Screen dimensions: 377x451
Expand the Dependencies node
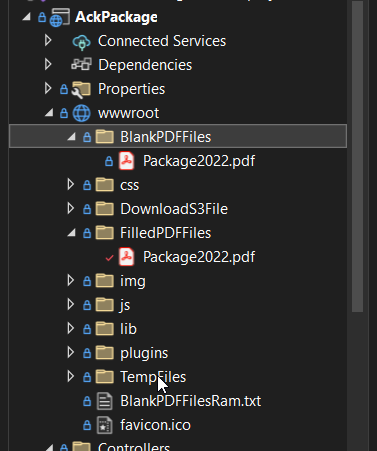(48, 64)
